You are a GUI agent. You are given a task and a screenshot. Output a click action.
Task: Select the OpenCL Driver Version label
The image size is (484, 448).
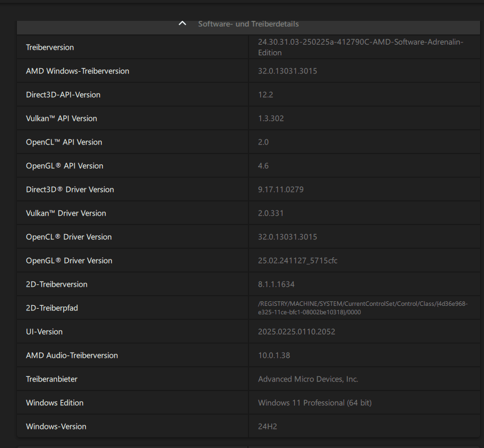[69, 237]
